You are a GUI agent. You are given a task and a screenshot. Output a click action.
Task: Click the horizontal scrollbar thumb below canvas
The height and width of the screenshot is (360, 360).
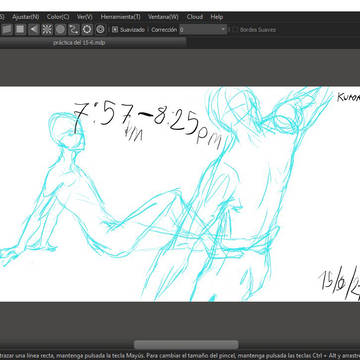tap(186, 345)
